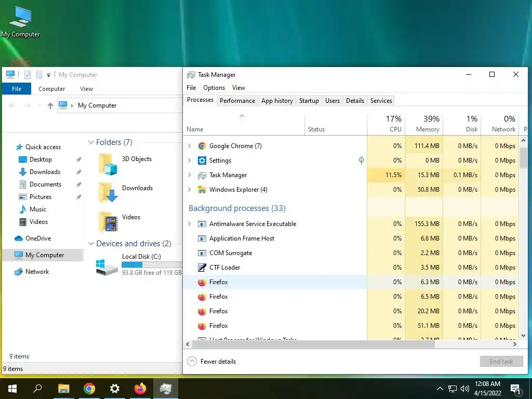Click the Windows Explorer process icon
This screenshot has height=399, width=532.
click(202, 190)
